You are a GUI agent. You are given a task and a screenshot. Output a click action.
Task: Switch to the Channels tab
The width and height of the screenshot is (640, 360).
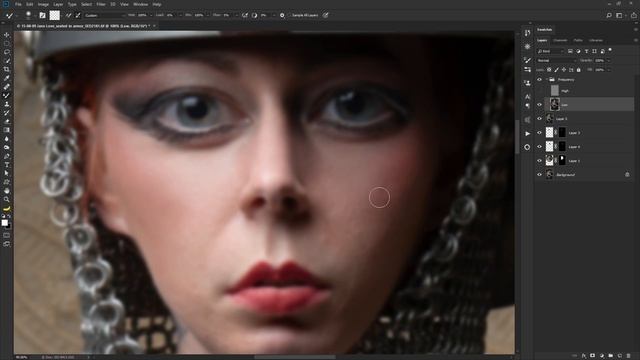[560, 40]
